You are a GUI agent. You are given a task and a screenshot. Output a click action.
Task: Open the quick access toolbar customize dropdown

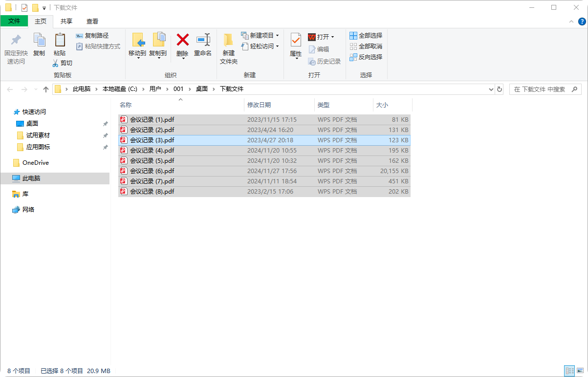coord(44,8)
